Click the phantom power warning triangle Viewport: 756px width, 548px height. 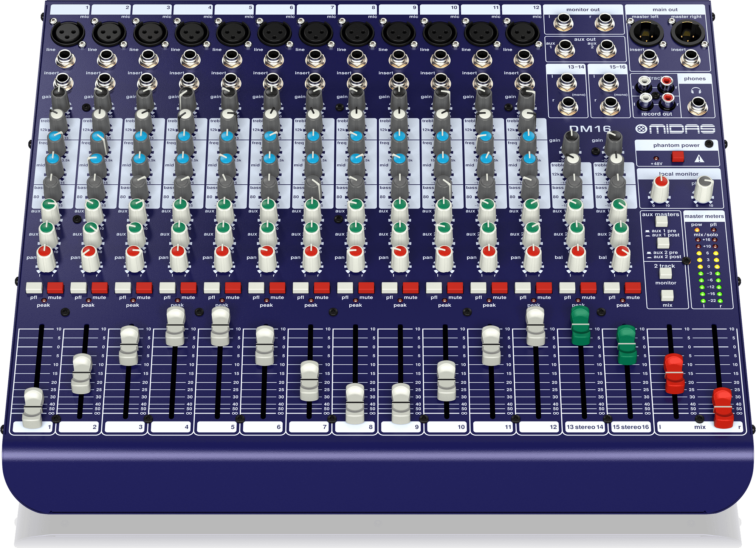click(x=699, y=159)
